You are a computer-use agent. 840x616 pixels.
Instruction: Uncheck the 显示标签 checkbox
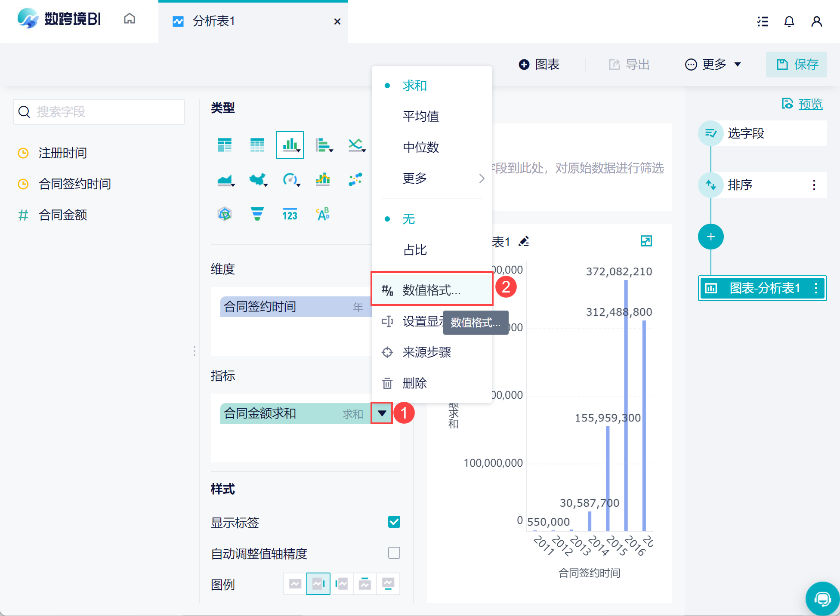[x=394, y=522]
